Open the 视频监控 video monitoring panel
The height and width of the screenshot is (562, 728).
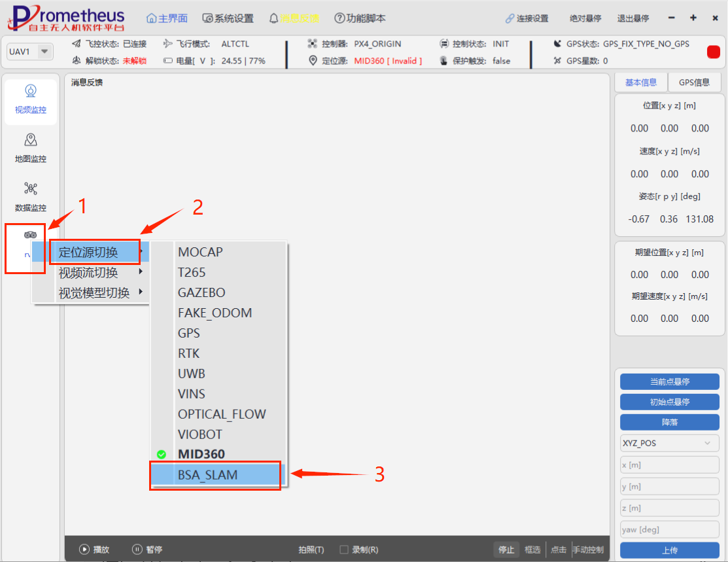tap(30, 99)
